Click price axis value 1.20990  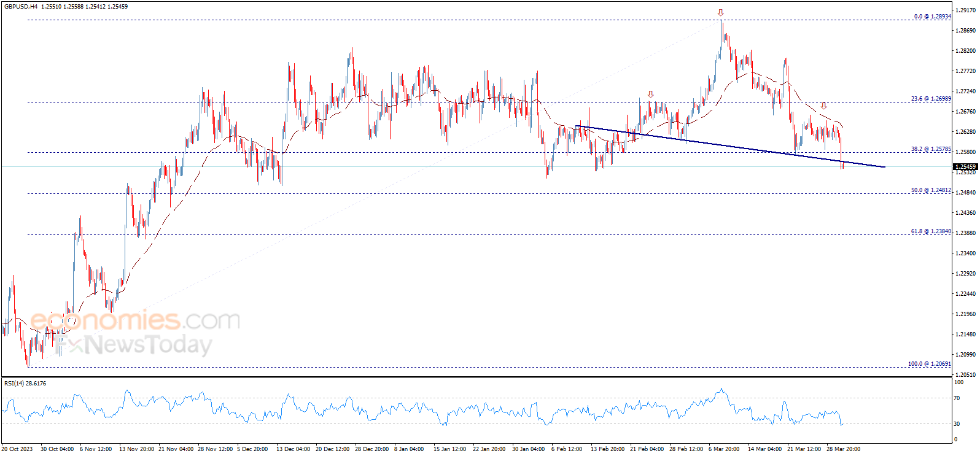[966, 355]
